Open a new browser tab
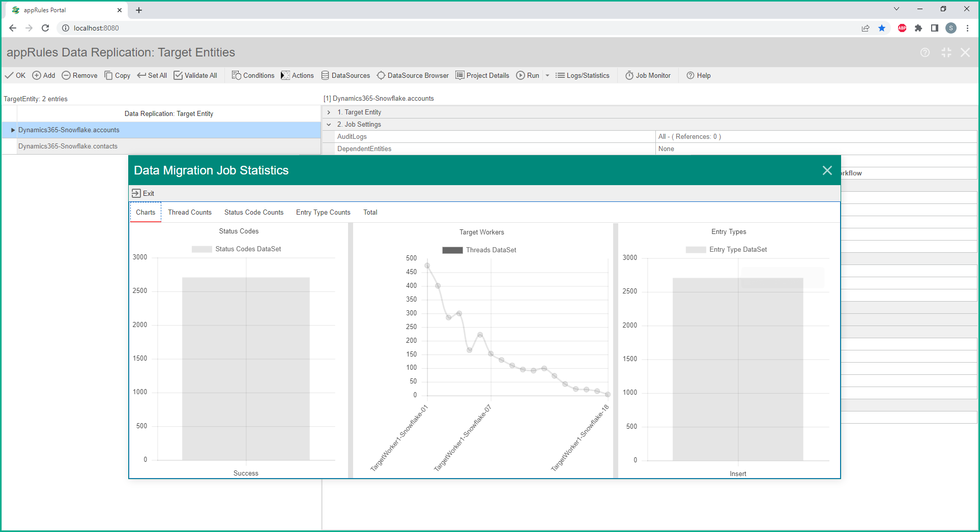The height and width of the screenshot is (532, 980). (139, 10)
